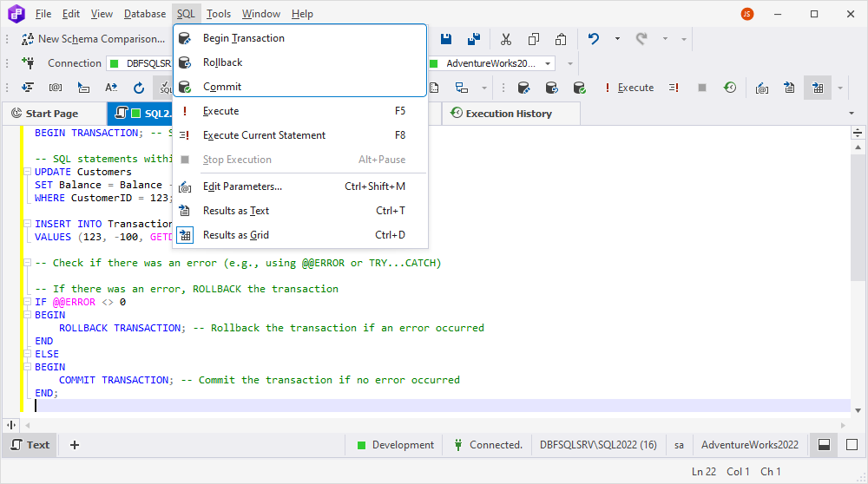This screenshot has width=868, height=484.
Task: Choose Execute Current Statement menu item
Action: (300, 135)
